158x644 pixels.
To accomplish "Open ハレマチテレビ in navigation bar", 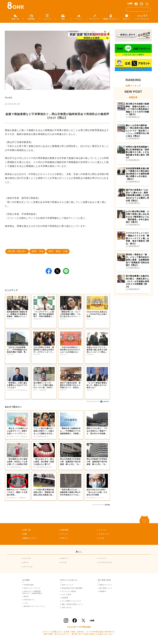I will click(142, 17).
